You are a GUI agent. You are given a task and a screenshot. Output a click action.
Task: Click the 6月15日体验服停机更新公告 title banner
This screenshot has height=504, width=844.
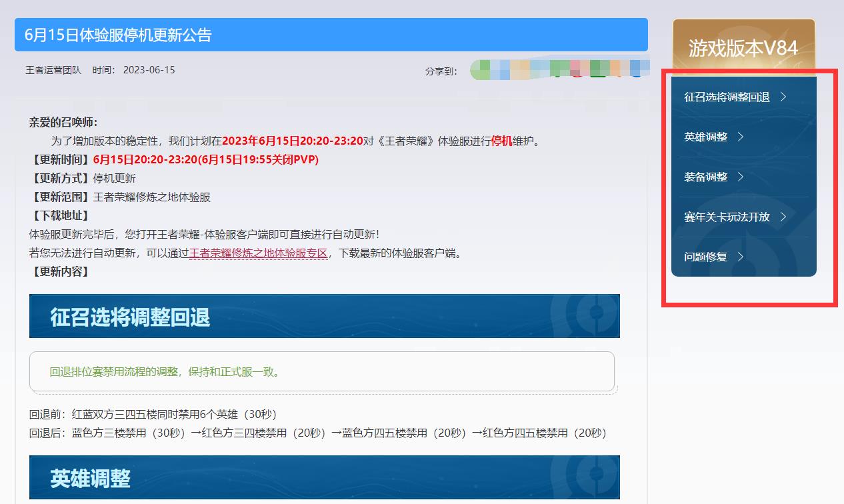click(331, 35)
